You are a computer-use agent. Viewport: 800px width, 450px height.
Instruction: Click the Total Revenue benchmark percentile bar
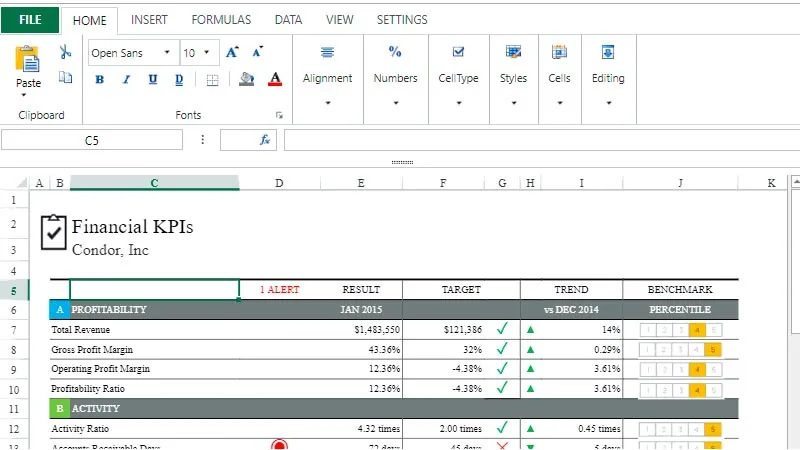pos(681,330)
